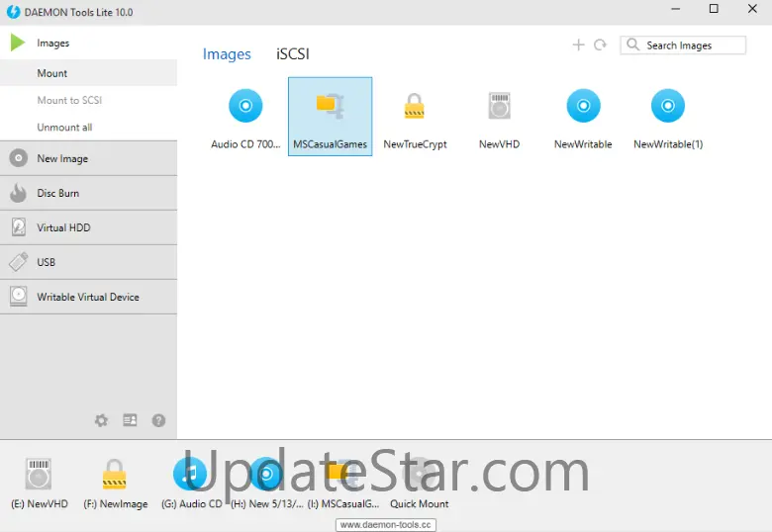Open help question mark icon
This screenshot has width=772, height=532.
pos(158,420)
